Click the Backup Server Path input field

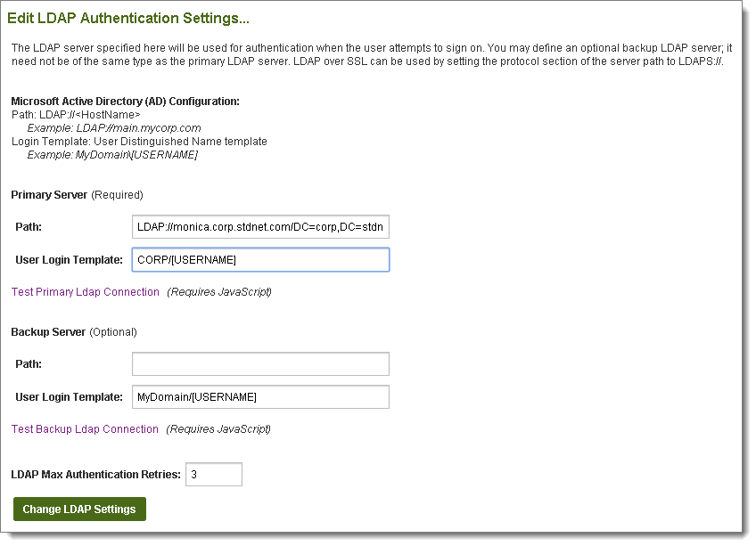[260, 363]
